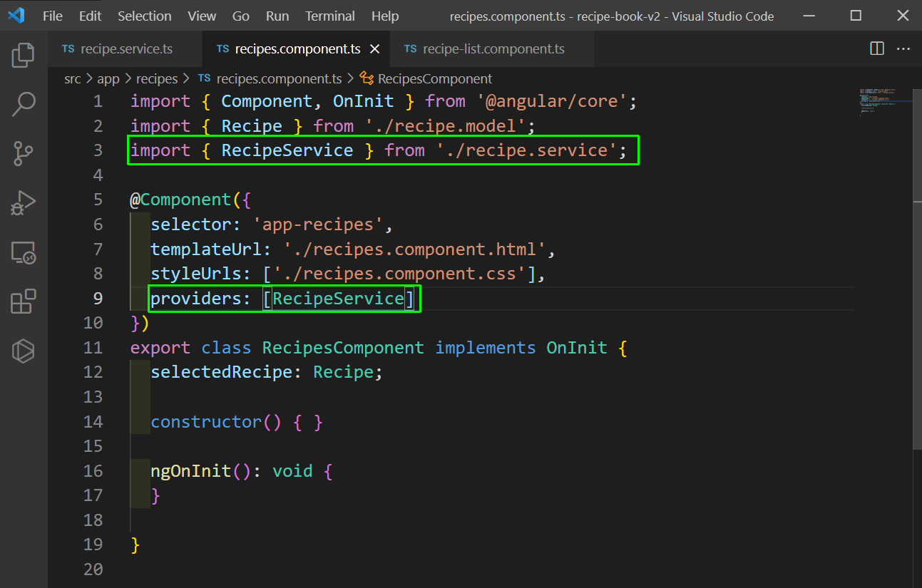The height and width of the screenshot is (588, 922).
Task: Open the Edit menu
Action: coord(91,16)
